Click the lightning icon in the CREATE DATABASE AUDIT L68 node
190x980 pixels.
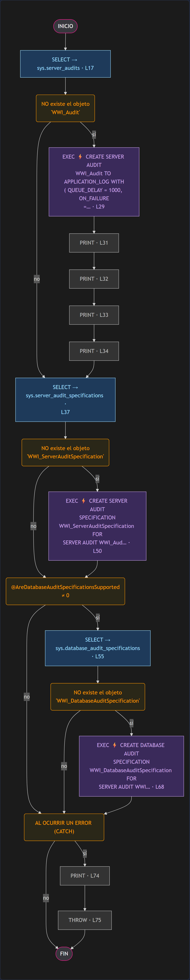tap(114, 745)
